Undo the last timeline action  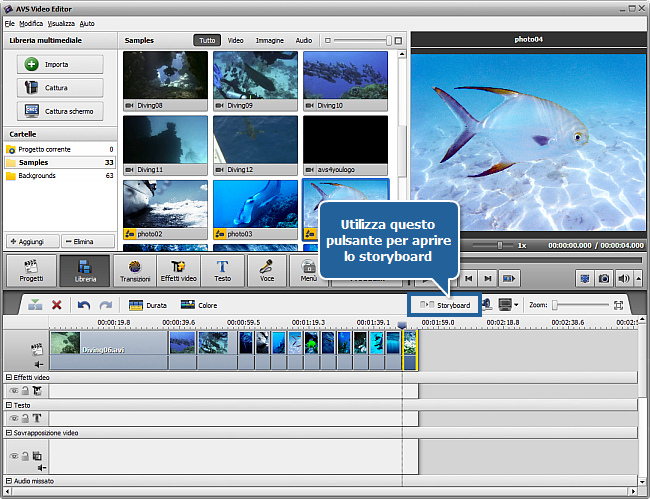click(84, 305)
